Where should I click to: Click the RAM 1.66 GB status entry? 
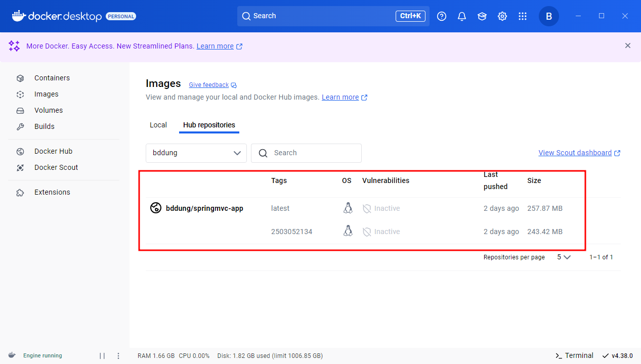156,356
